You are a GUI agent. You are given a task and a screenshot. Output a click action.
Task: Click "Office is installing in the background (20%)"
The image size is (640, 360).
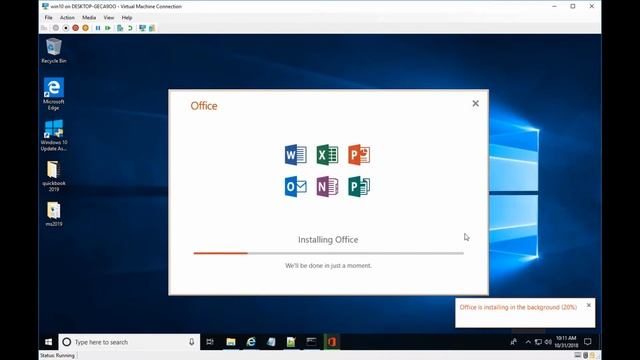pyautogui.click(x=518, y=307)
